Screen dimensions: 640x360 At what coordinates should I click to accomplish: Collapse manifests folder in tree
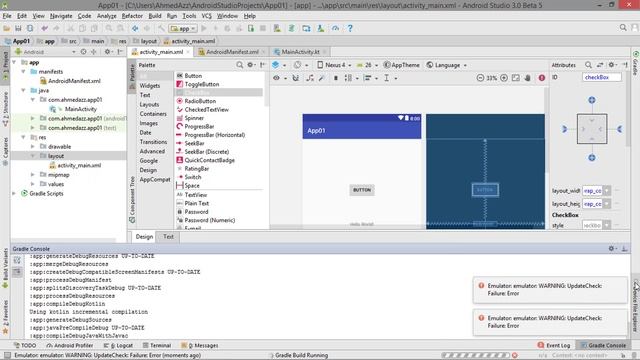pyautogui.click(x=24, y=71)
